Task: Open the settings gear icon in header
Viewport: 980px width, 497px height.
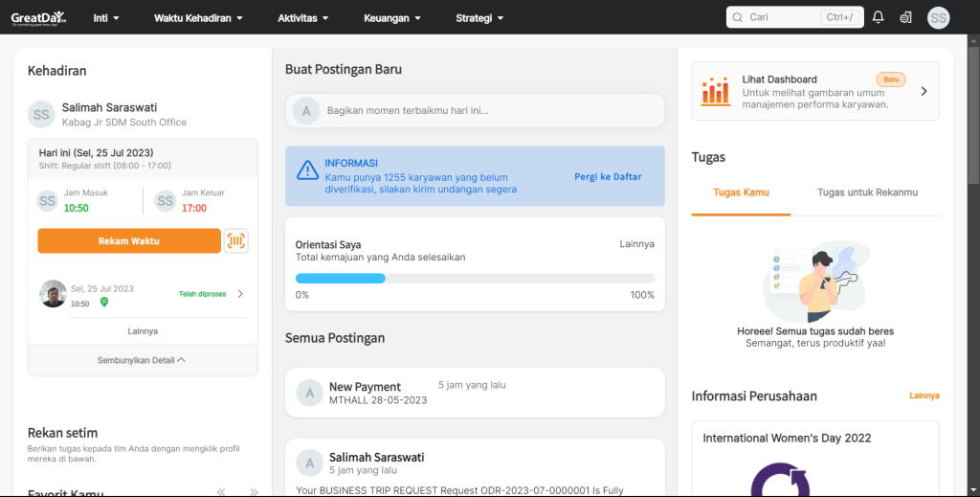Action: click(x=905, y=17)
